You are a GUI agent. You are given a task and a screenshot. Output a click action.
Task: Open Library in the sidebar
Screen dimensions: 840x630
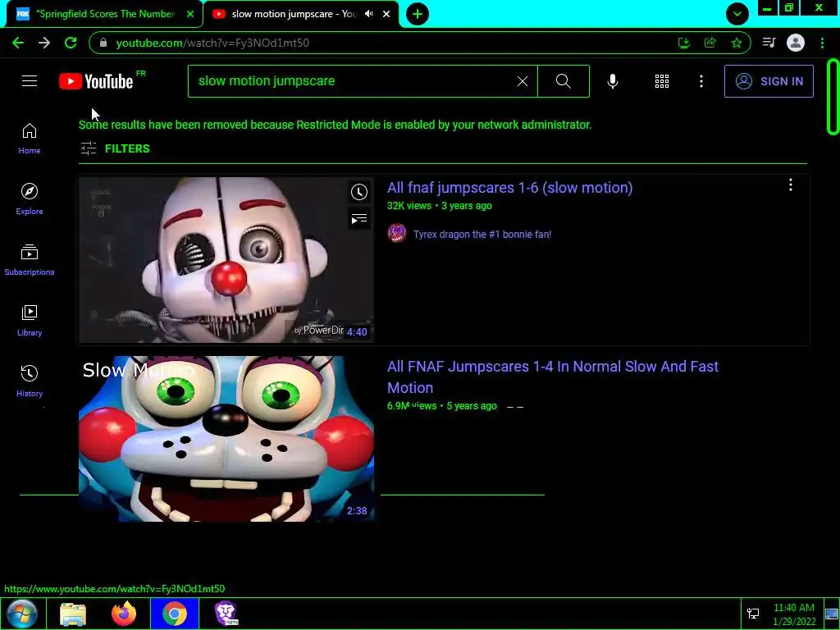pos(30,321)
